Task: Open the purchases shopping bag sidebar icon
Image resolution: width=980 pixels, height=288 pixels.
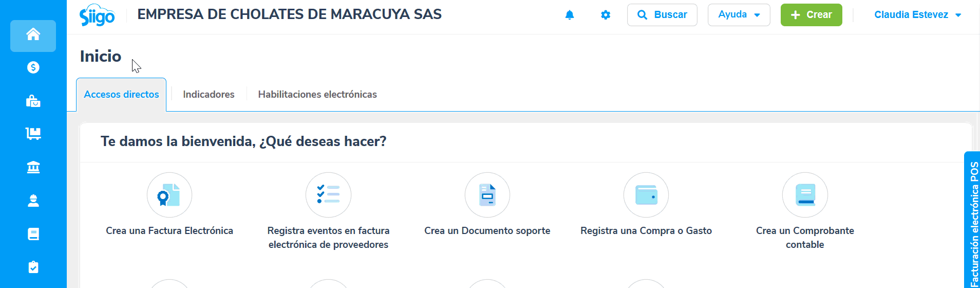Action: coord(33,101)
